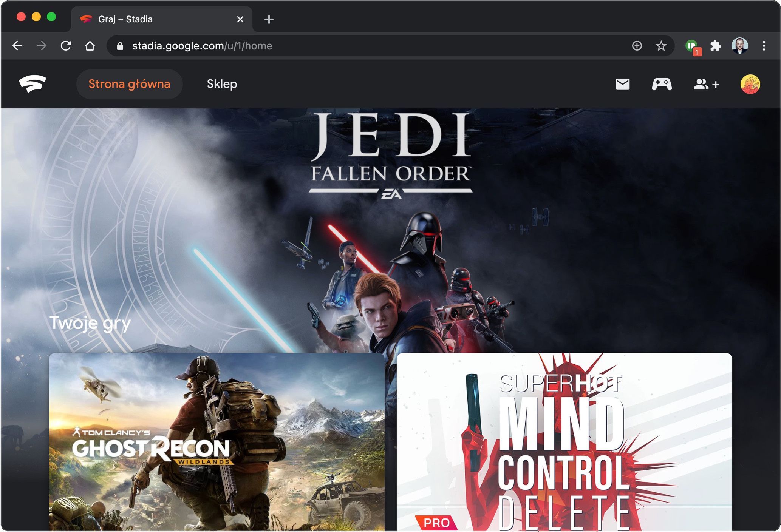Image resolution: width=781 pixels, height=532 pixels.
Task: Click the install app plus icon
Action: 637,46
